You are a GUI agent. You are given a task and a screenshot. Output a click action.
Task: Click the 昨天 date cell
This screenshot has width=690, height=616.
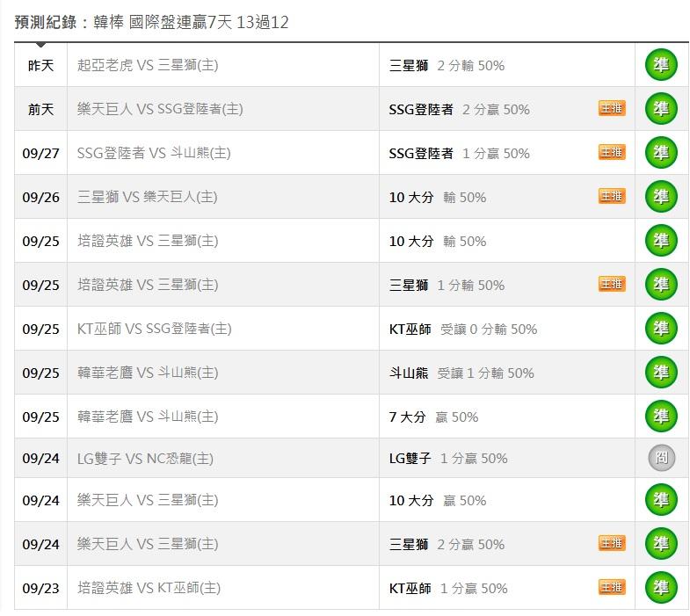click(x=40, y=66)
